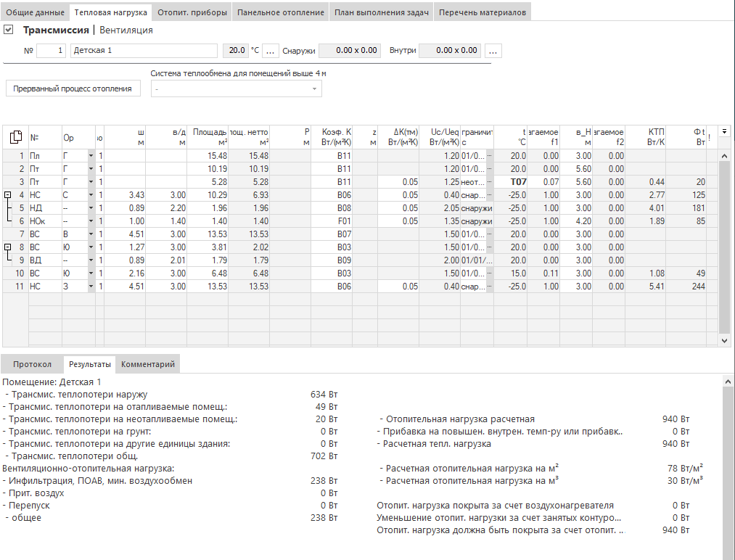Click the Снаружи dimensions field
The width and height of the screenshot is (735, 560).
350,51
